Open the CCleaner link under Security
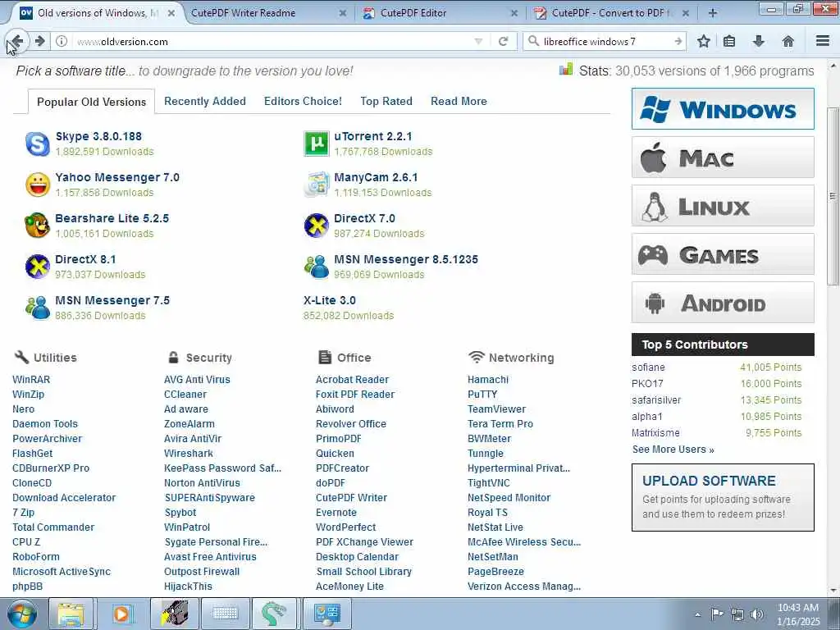 (185, 395)
